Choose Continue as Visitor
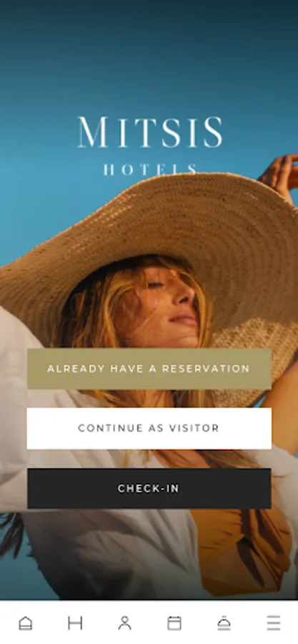Screen dimensions: 298x644 [x=149, y=429]
